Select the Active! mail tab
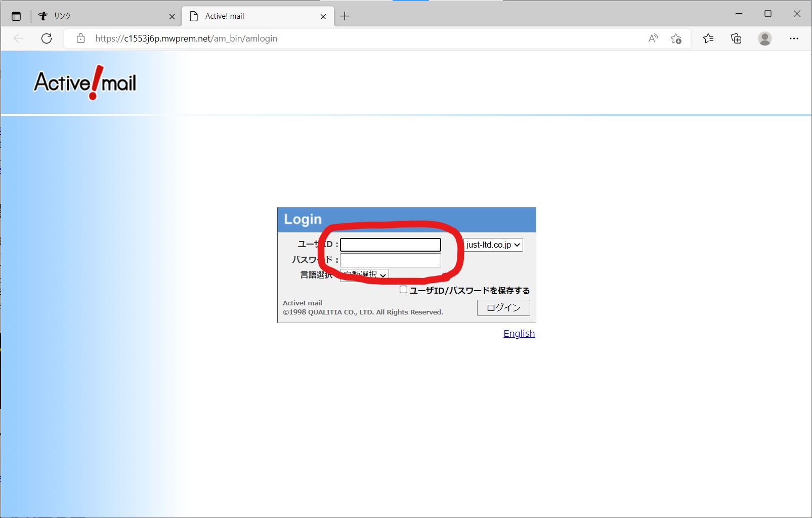 pyautogui.click(x=258, y=16)
